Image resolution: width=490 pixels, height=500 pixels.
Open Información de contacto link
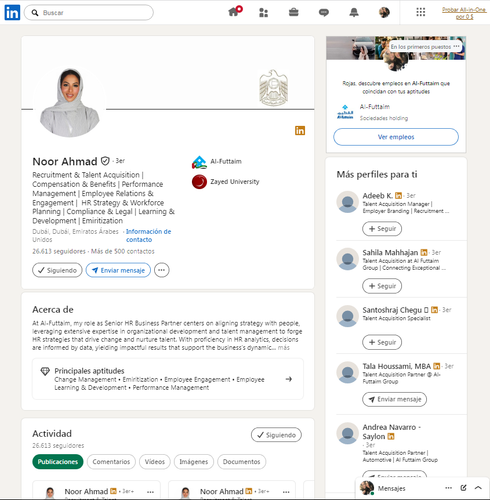pyautogui.click(x=148, y=235)
